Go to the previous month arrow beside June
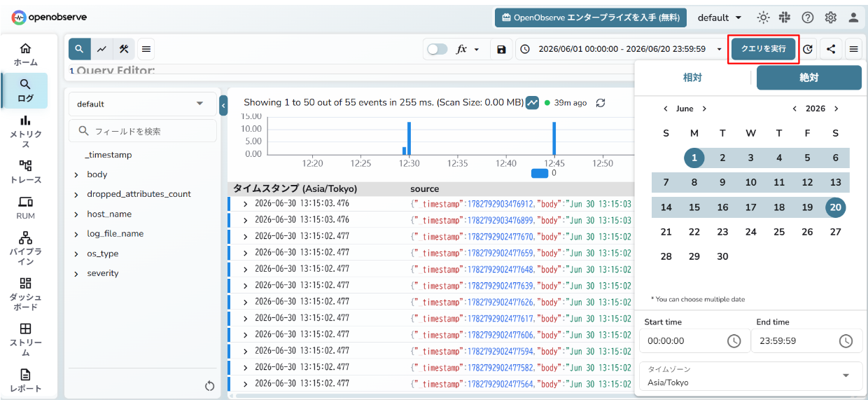 [666, 109]
